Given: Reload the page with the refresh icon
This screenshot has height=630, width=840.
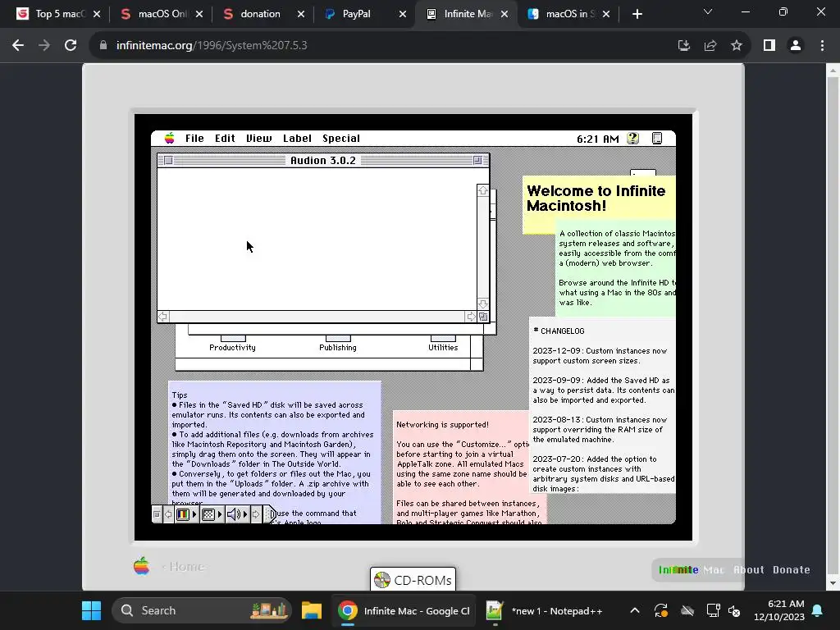Looking at the screenshot, I should (71, 46).
